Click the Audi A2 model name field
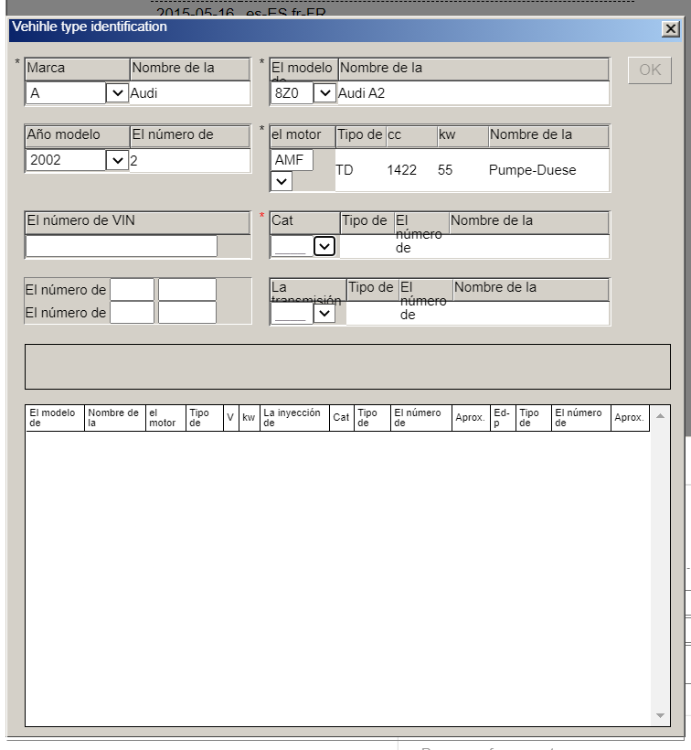 pos(473,93)
